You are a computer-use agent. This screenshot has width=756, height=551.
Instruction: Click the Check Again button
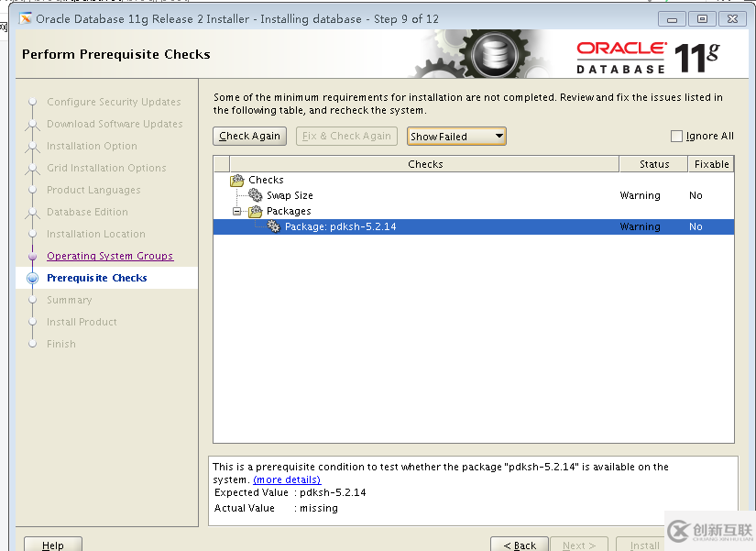(x=250, y=136)
